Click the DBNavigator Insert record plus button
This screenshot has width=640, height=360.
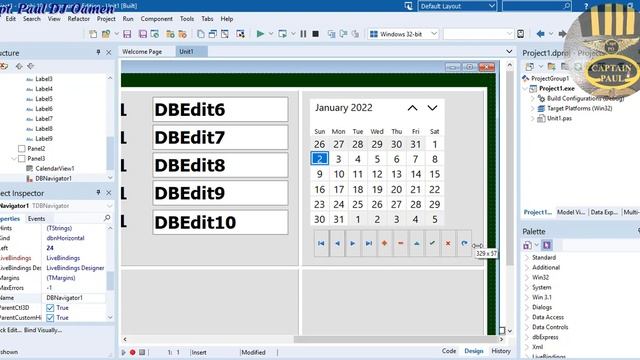tap(384, 243)
